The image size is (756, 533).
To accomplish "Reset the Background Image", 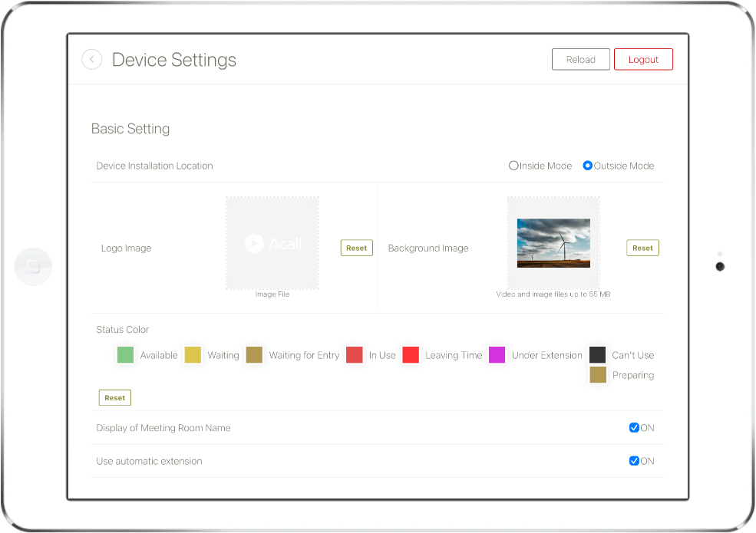I will pos(642,248).
